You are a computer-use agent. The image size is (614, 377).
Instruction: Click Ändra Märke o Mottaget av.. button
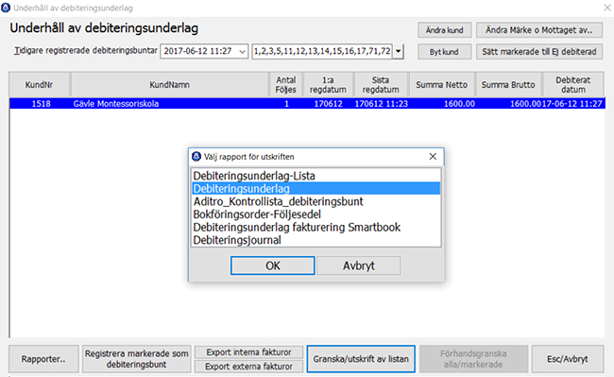click(x=539, y=30)
